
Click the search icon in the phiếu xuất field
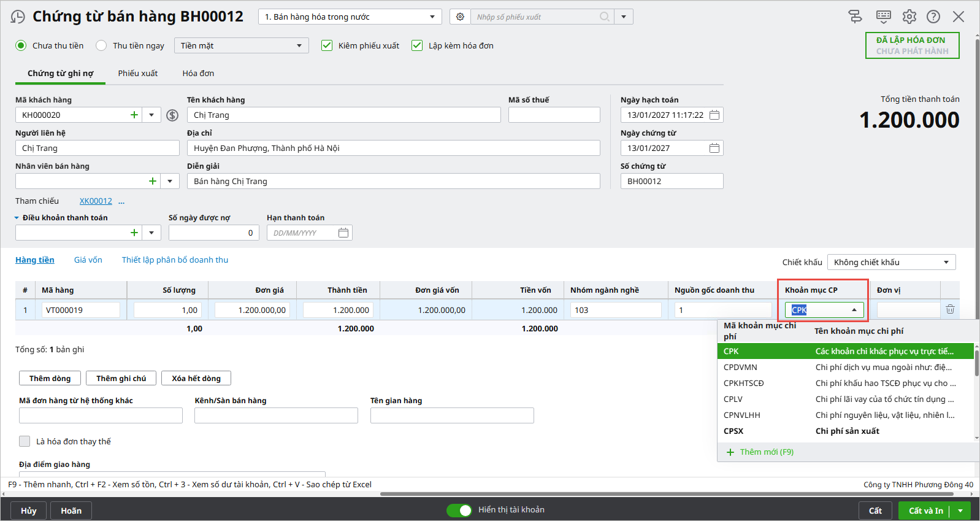pos(605,17)
